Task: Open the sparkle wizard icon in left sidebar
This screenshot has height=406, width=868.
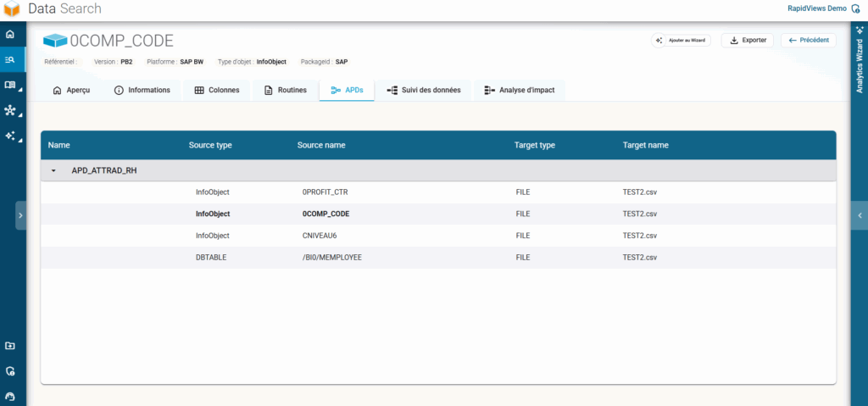Action: pos(10,136)
